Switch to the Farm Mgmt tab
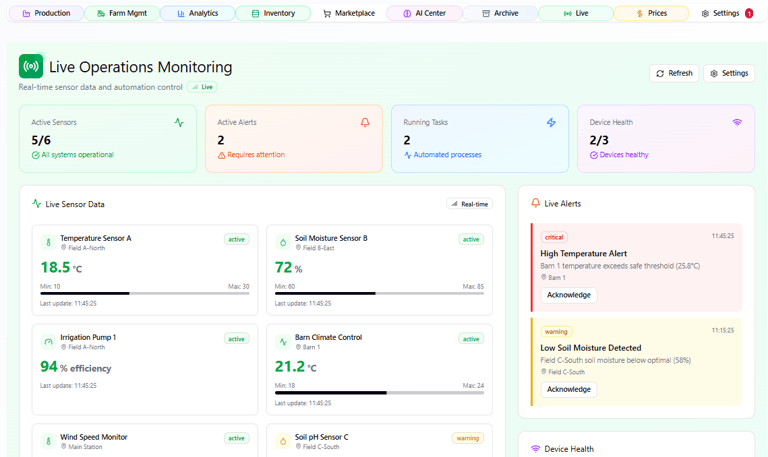The image size is (768, 457). tap(122, 13)
